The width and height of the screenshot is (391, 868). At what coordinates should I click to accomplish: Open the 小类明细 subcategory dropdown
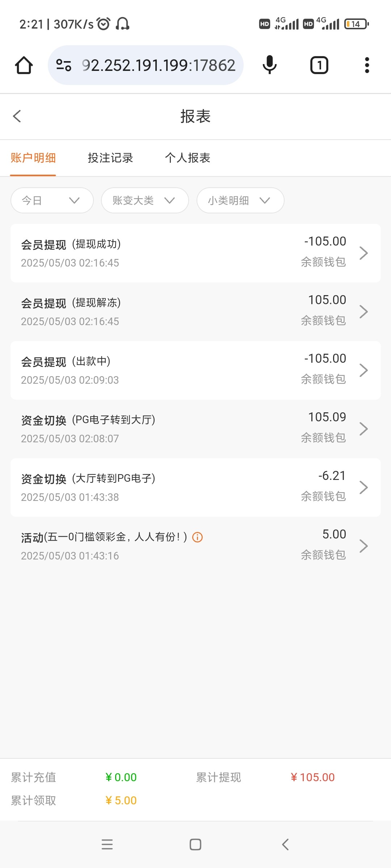[240, 200]
